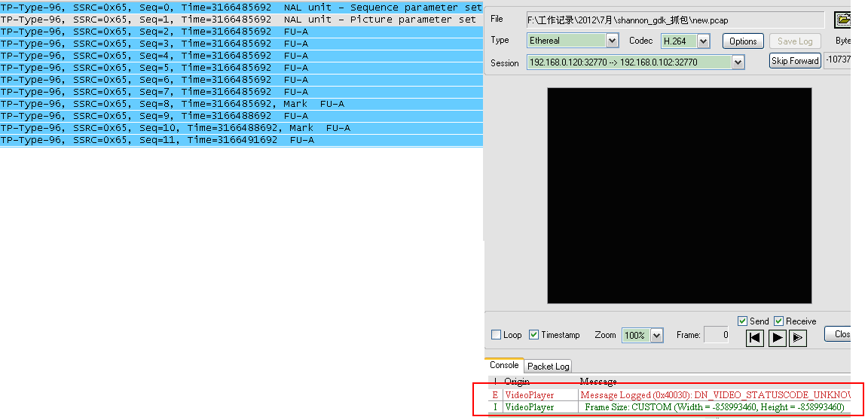
Task: Select the Seq=10 Mark FU-A packet row
Action: click(241, 128)
